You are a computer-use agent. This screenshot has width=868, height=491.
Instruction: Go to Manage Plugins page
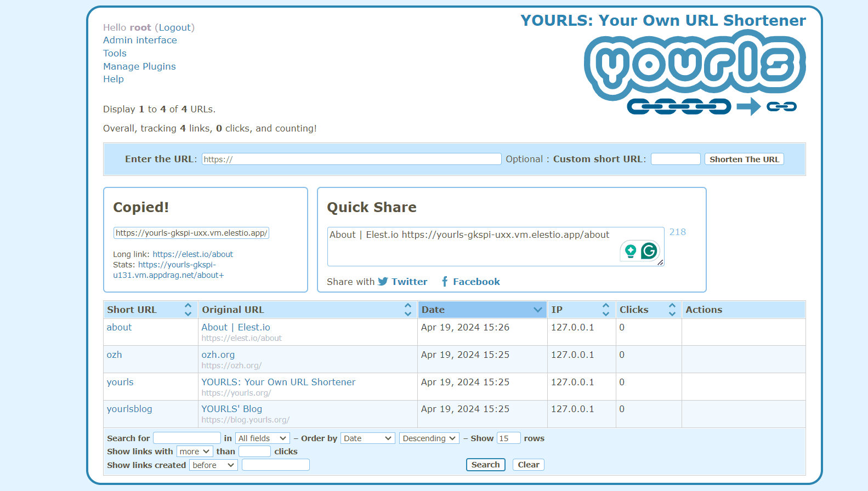pyautogui.click(x=139, y=66)
